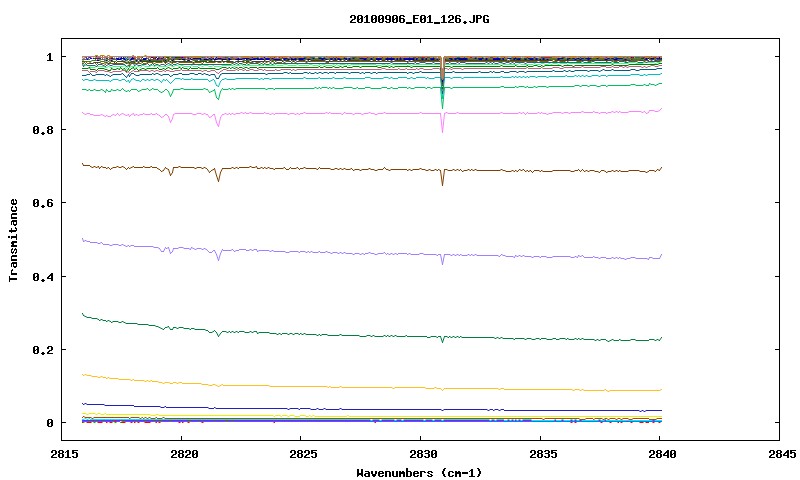Click the x-axis tick label 2815

coord(65,454)
